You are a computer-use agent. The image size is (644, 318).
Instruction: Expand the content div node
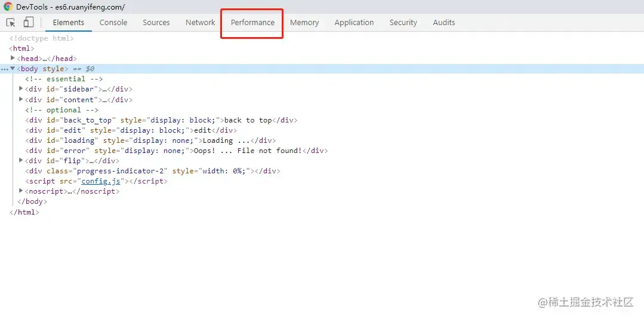pos(21,99)
